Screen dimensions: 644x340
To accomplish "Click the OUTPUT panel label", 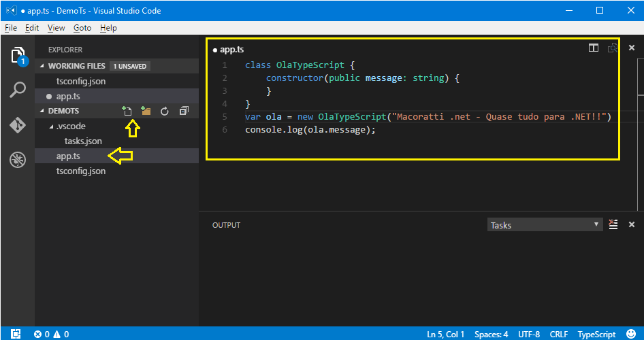I will (x=226, y=225).
